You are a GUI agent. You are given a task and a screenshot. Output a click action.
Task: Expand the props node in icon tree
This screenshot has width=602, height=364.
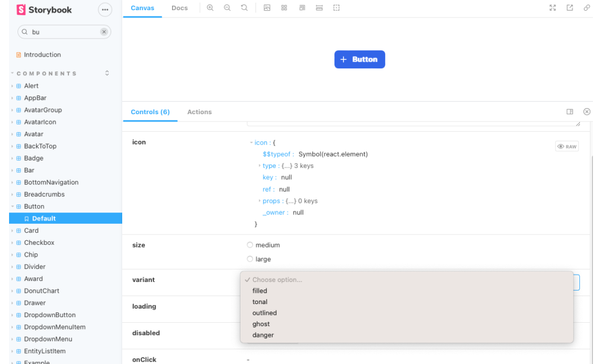pos(260,201)
